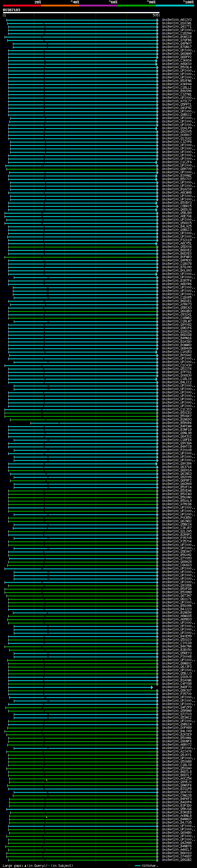
Task: Open hit UniRef100_B0WSI8
Action: (x=177, y=37)
